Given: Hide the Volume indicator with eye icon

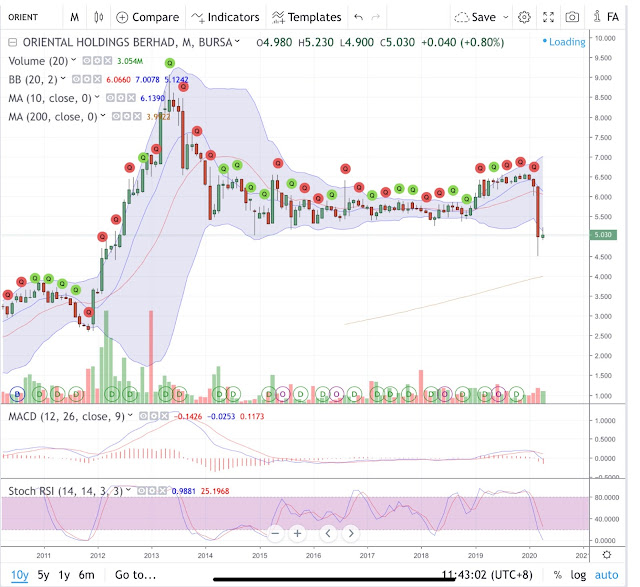Looking at the screenshot, I should 87,61.
